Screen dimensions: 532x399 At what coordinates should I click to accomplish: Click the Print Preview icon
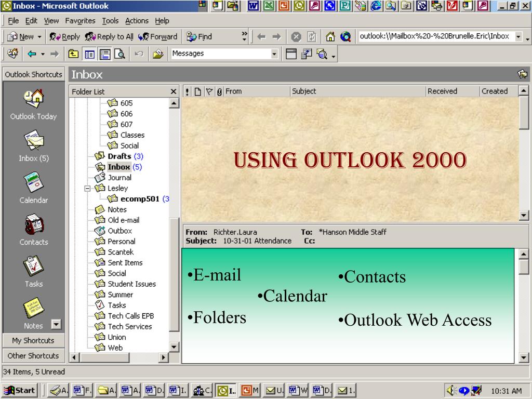120,54
